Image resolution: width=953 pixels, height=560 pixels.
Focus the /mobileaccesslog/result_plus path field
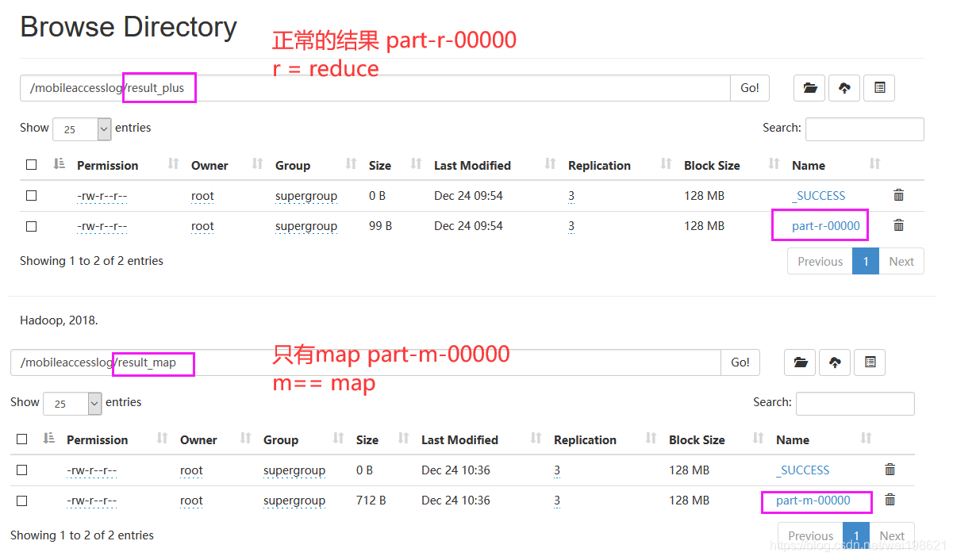click(375, 88)
